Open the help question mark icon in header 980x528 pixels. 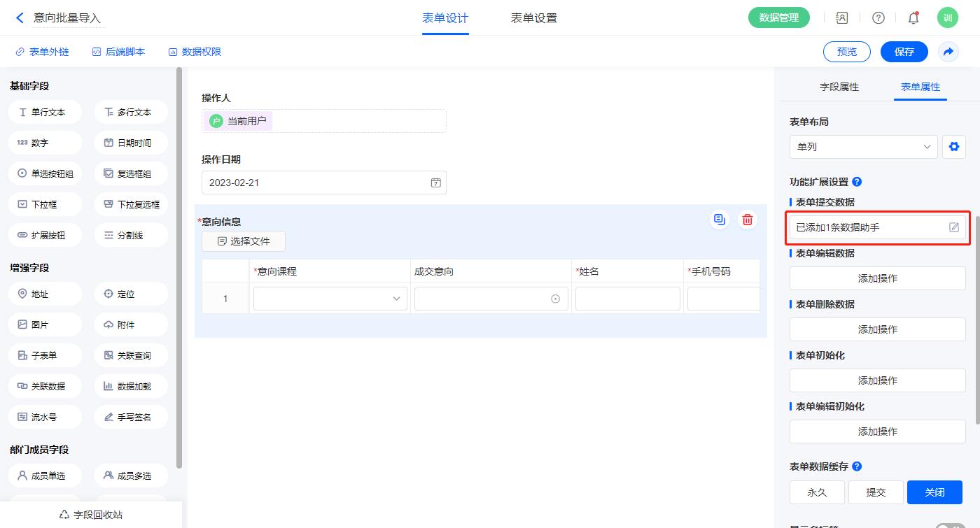878,18
